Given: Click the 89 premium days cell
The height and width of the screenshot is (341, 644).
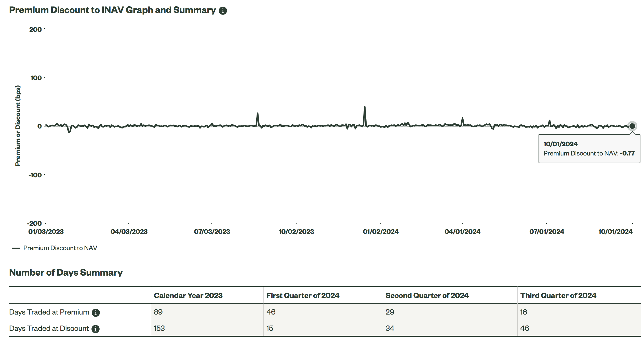Looking at the screenshot, I should [x=158, y=312].
